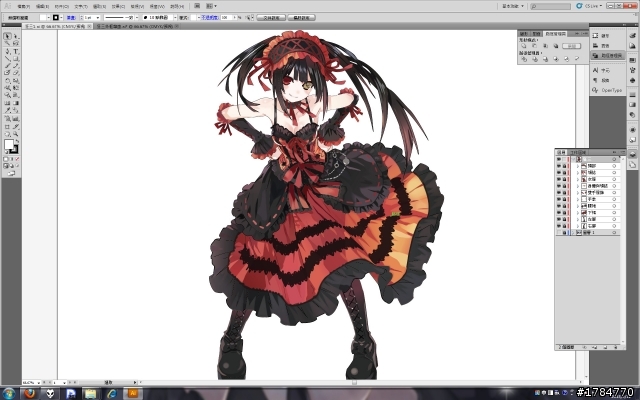Open stroke color dropdown in control bar
Image resolution: width=640 pixels, height=400 pixels.
pyautogui.click(x=61, y=18)
